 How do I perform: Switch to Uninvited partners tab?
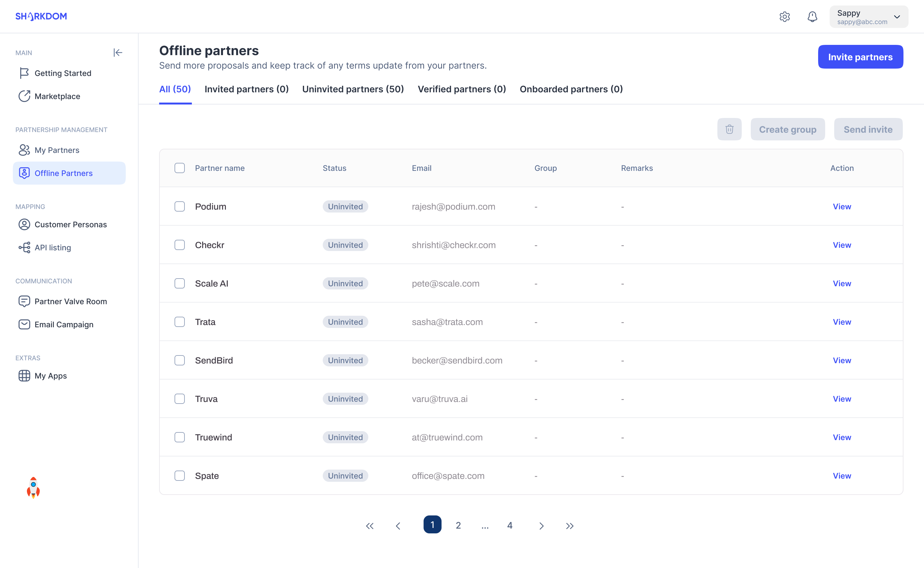click(x=353, y=89)
